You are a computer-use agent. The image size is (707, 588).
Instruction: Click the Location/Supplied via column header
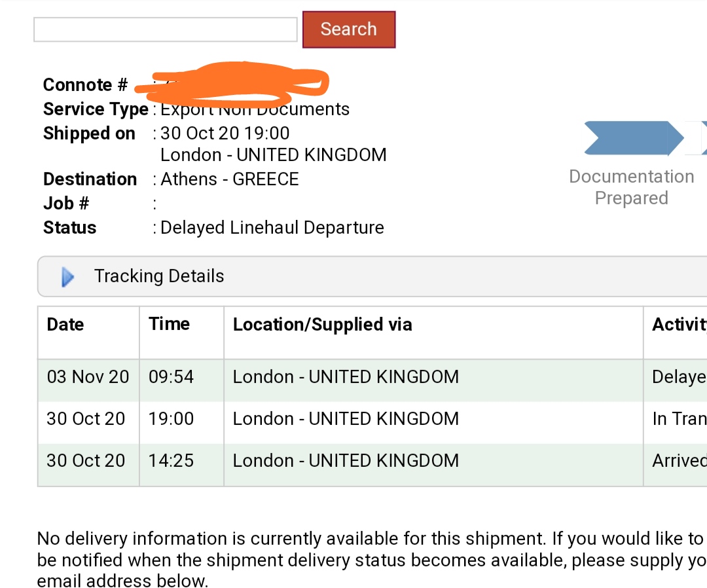coord(323,325)
